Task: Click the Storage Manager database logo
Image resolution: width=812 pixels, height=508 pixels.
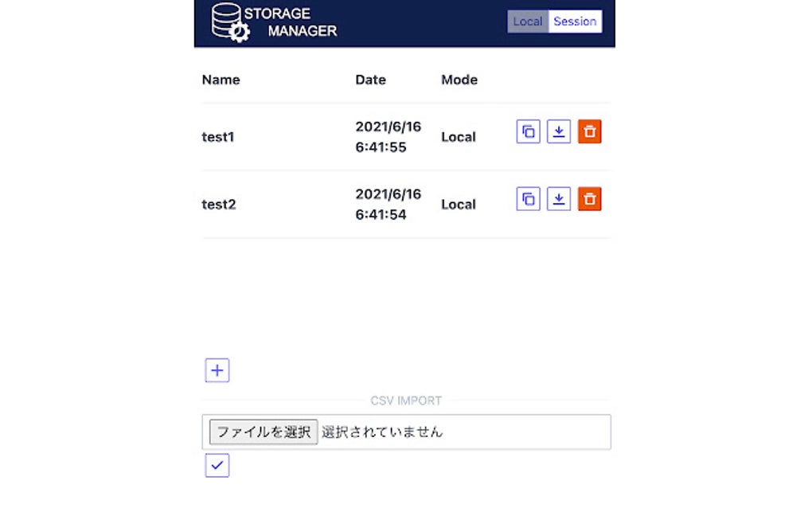Action: [x=230, y=22]
